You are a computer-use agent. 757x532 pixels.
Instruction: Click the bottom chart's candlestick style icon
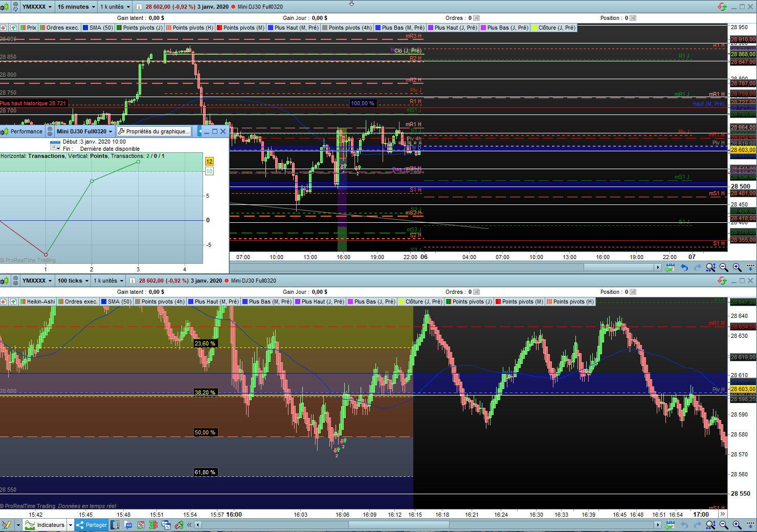tap(5, 281)
